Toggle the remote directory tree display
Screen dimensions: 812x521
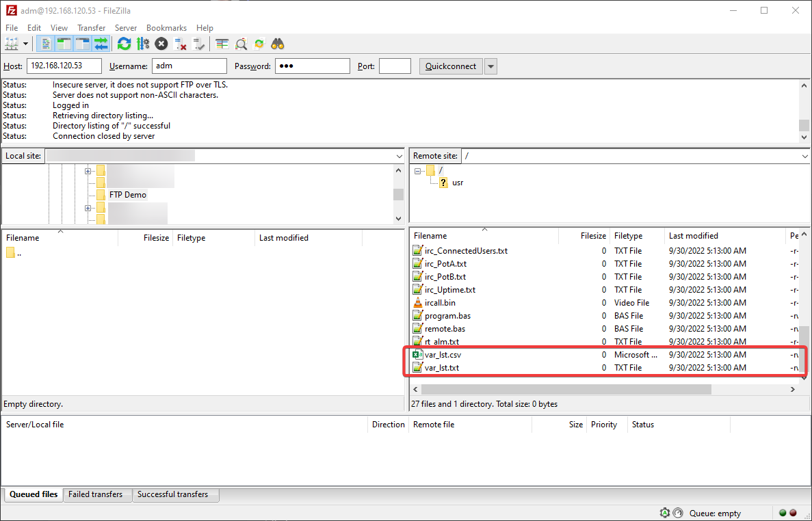pyautogui.click(x=82, y=44)
